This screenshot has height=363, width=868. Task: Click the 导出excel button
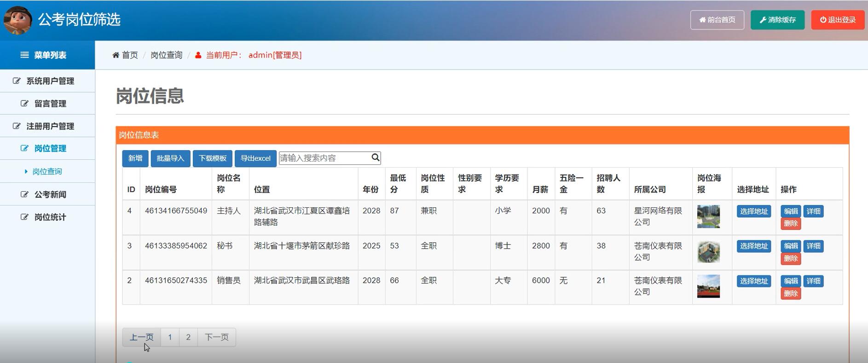click(x=255, y=158)
